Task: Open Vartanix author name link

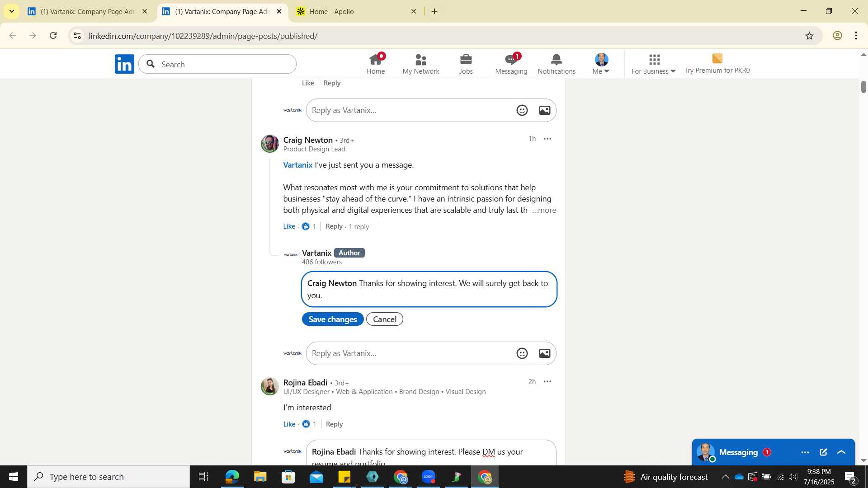Action: 317,253
